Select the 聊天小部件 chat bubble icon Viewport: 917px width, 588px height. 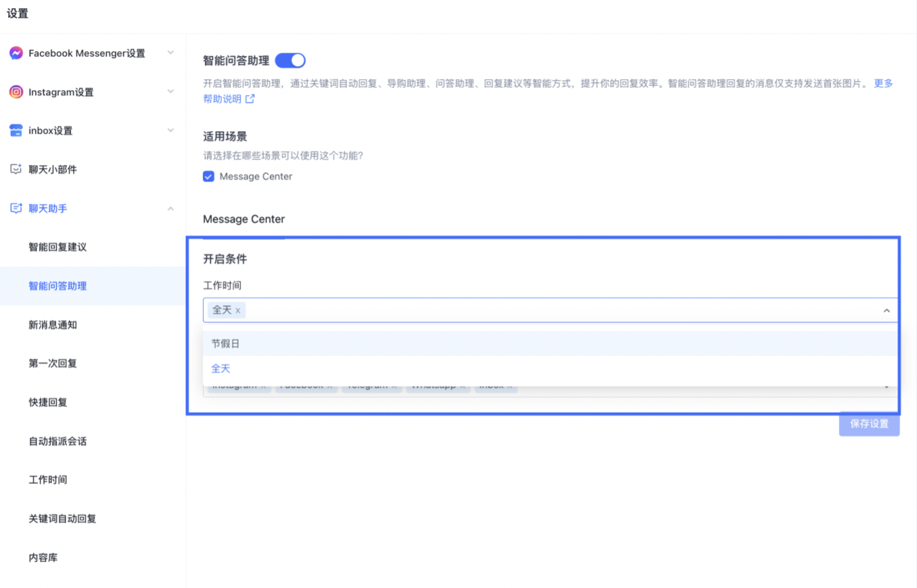15,169
